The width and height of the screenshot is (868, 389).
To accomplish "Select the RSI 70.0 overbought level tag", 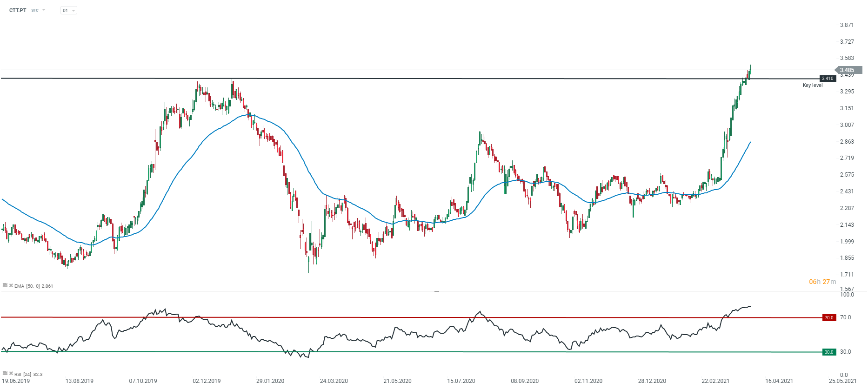I will [828, 318].
